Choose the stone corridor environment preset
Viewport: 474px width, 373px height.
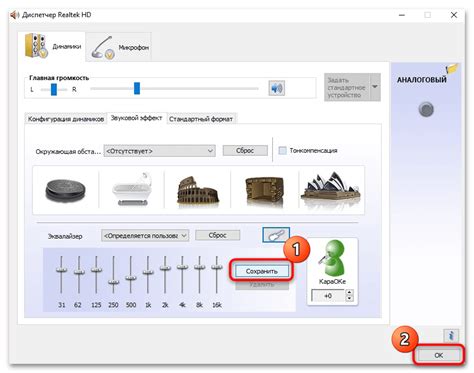265,190
